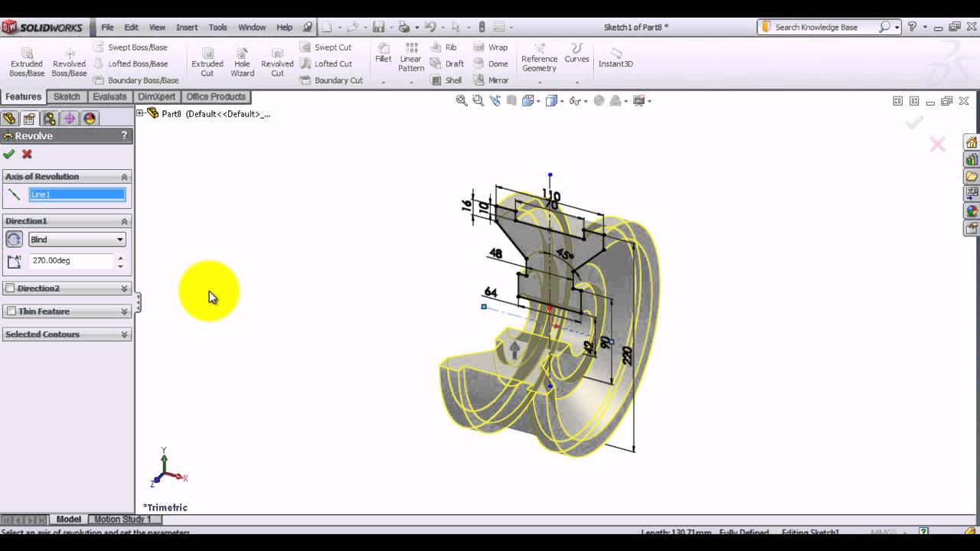Viewport: 980px width, 551px height.
Task: Select Swept Boss/Base
Action: point(130,47)
